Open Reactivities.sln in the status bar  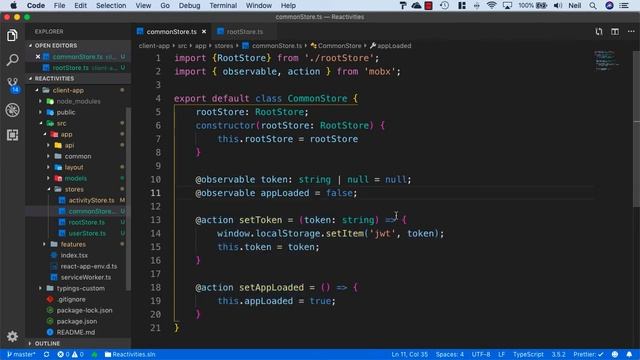[130, 354]
